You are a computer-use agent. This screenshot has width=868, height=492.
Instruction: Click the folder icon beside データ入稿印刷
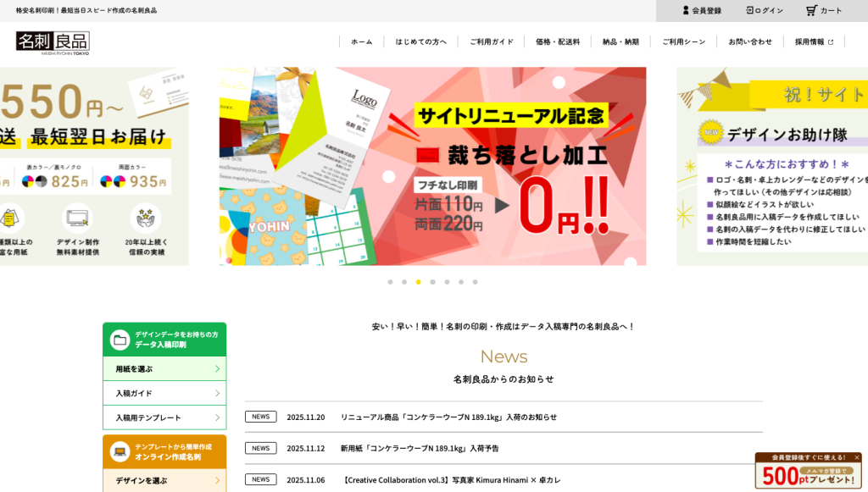coord(120,340)
